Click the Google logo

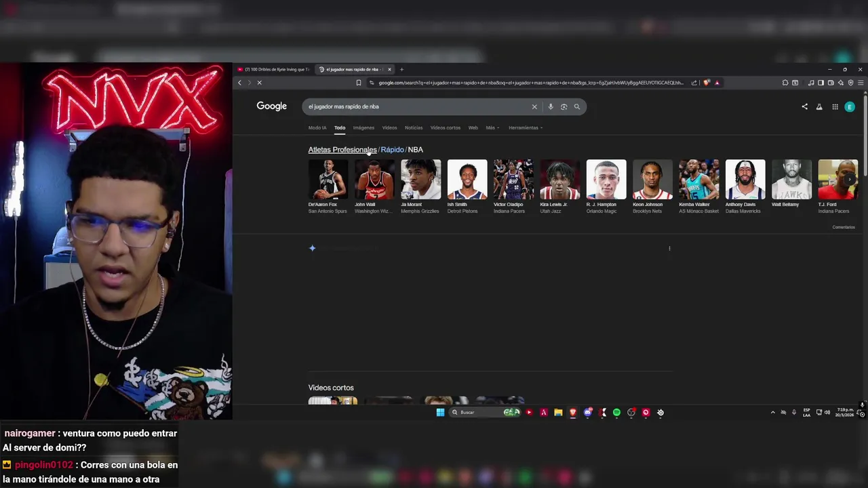tap(272, 106)
